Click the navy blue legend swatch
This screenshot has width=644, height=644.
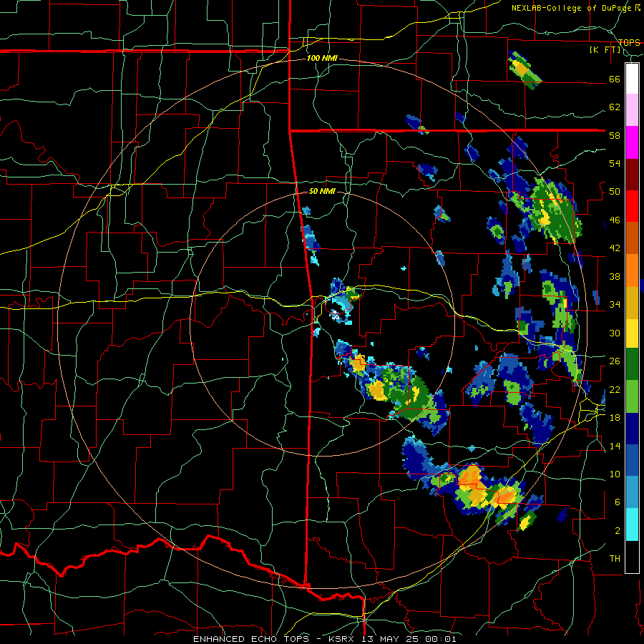point(632,429)
